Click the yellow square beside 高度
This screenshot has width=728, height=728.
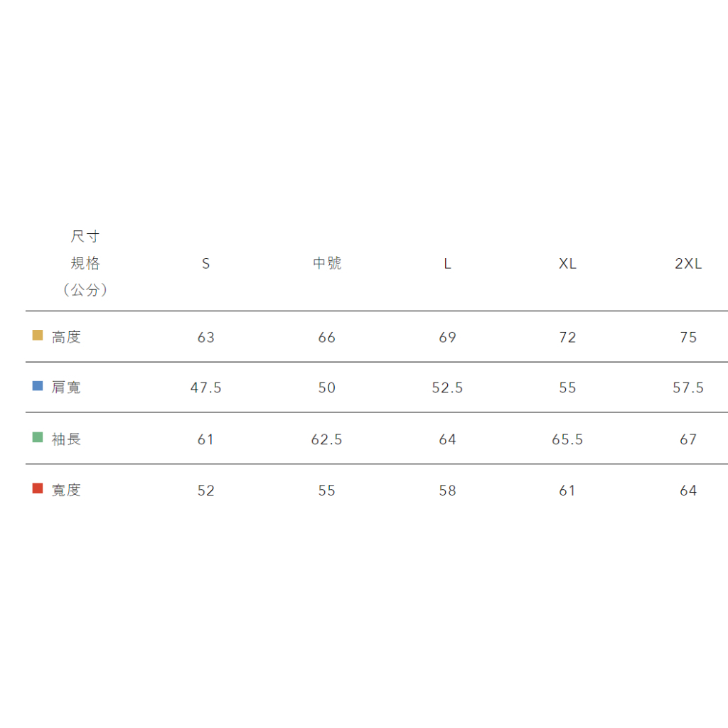[x=38, y=336]
